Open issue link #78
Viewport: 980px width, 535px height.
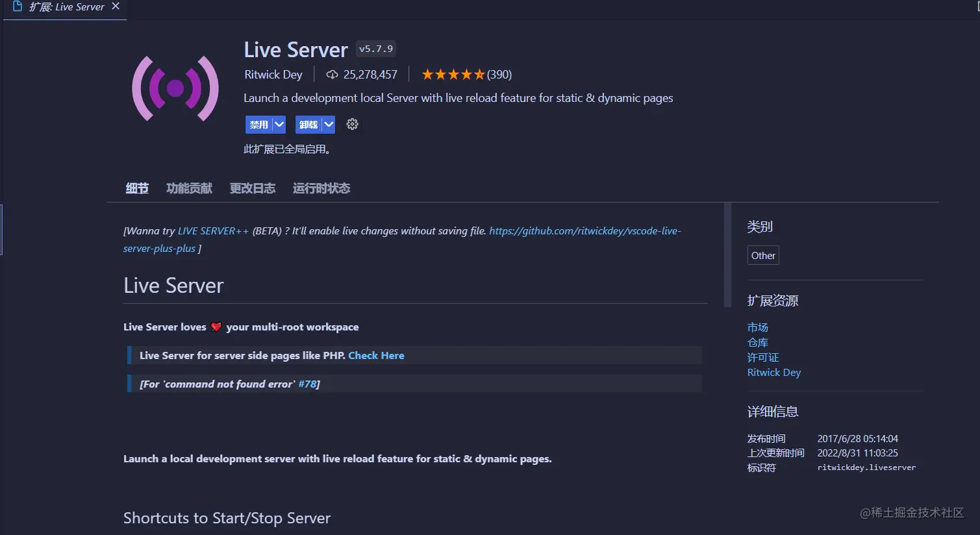307,384
